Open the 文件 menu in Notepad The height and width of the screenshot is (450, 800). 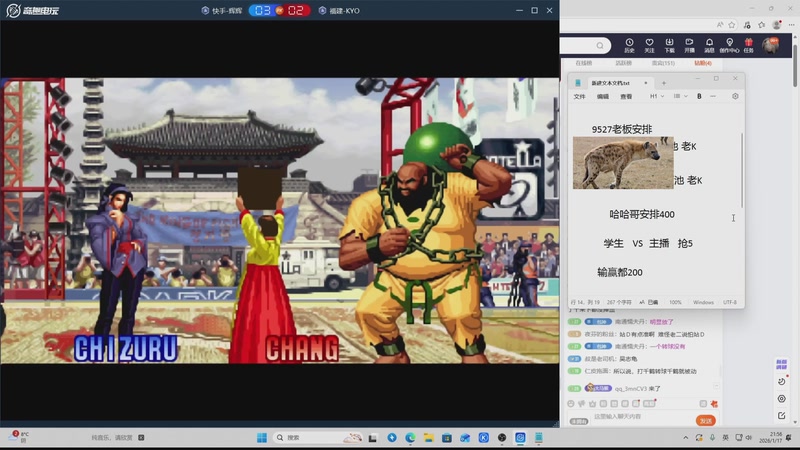(580, 96)
